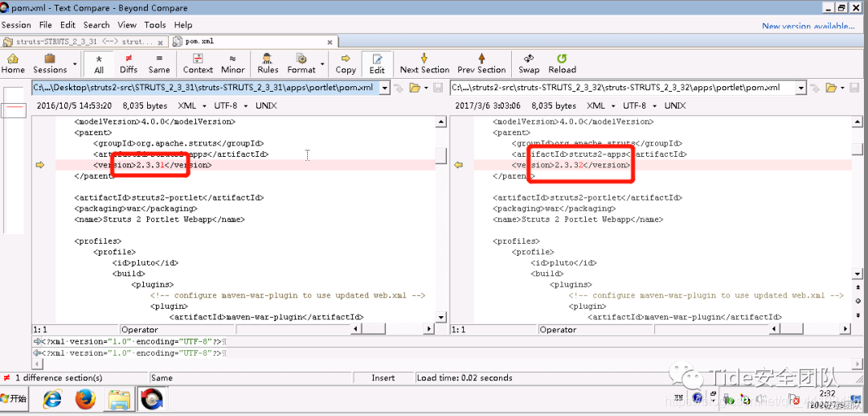Screen dimensions: 868x416
Task: Toggle the Minor differences option
Action: tap(232, 64)
